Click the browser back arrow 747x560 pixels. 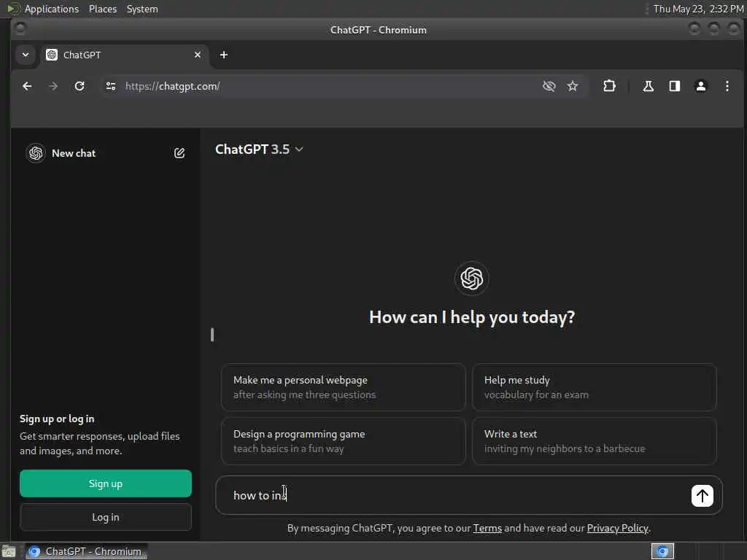tap(27, 86)
